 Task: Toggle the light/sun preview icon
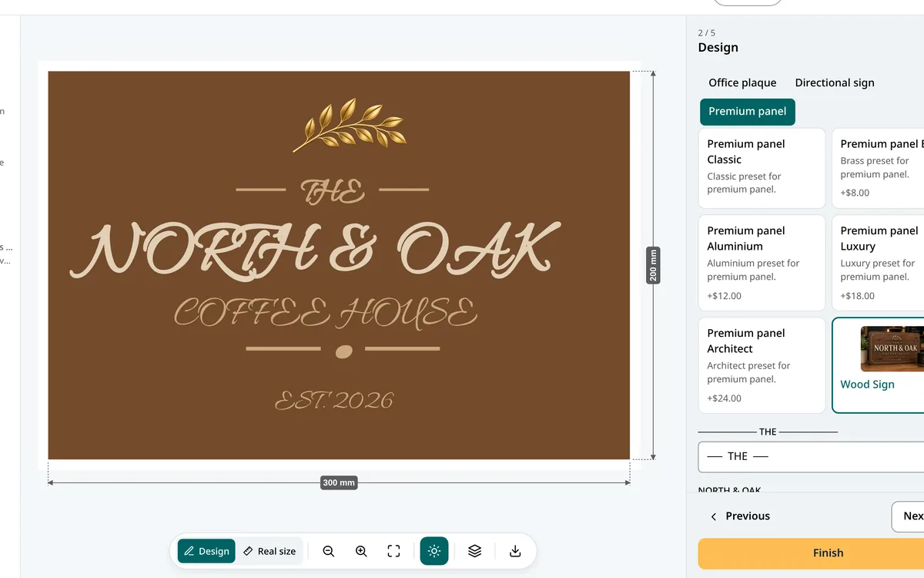(434, 551)
